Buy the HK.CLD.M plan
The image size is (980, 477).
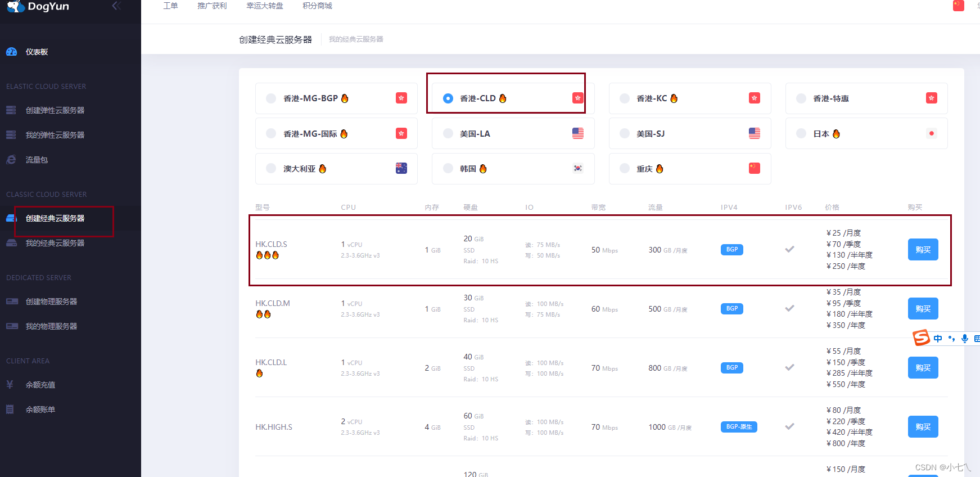pyautogui.click(x=923, y=309)
